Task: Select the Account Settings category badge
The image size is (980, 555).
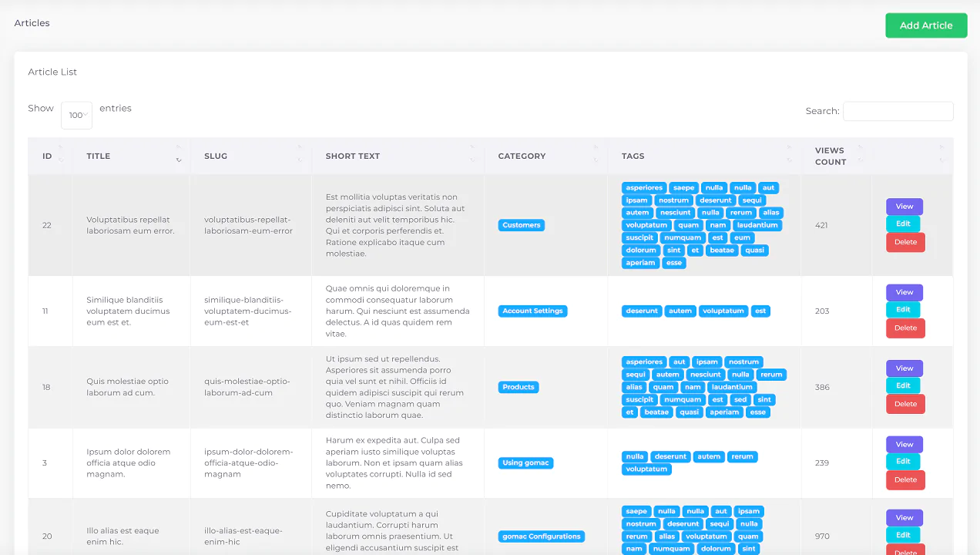Action: point(533,311)
